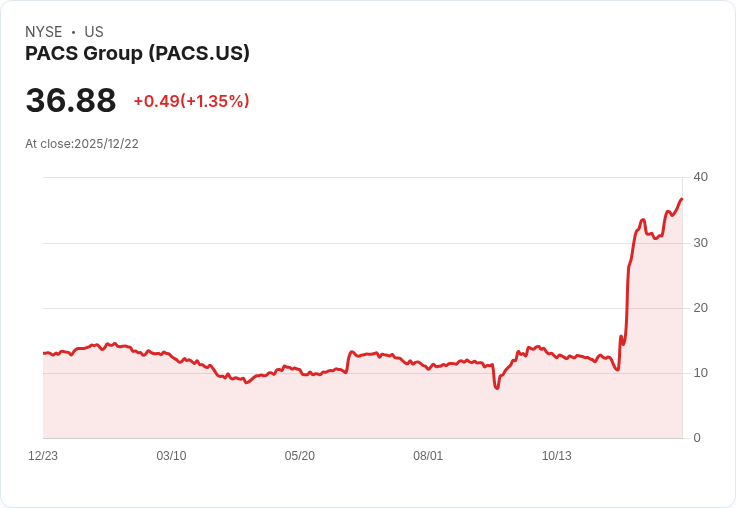Image resolution: width=736 pixels, height=508 pixels.
Task: Click the 10/13 date on x-axis
Action: click(x=556, y=456)
